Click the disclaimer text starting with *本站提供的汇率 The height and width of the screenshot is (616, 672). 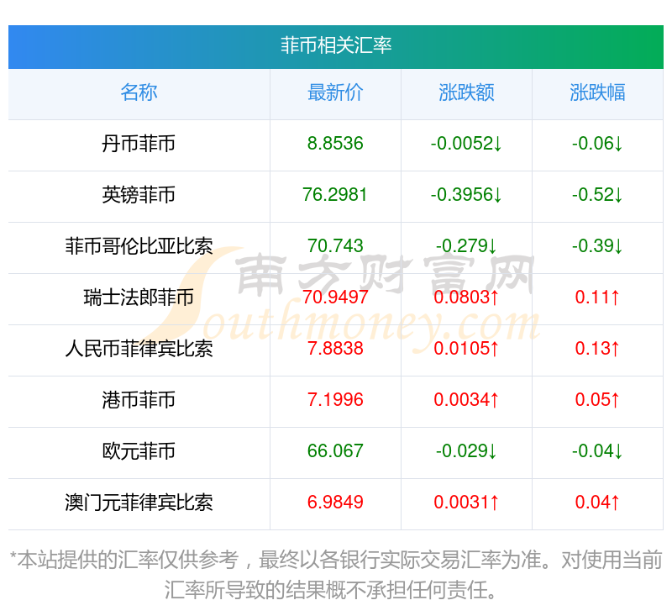[x=336, y=575]
